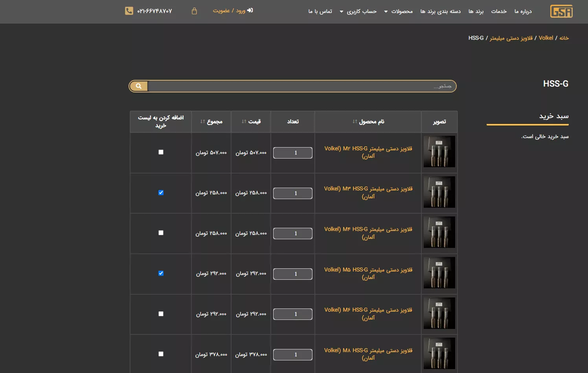Open thumbnail image of Volkel M۶ tap
Screen dimensions: 588x373
439,313
